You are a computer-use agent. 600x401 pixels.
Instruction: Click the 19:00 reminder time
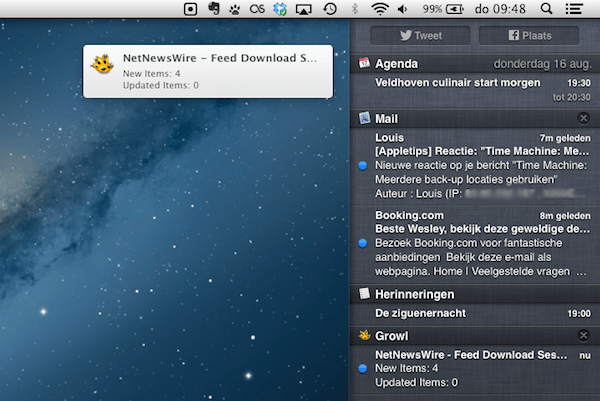click(579, 314)
